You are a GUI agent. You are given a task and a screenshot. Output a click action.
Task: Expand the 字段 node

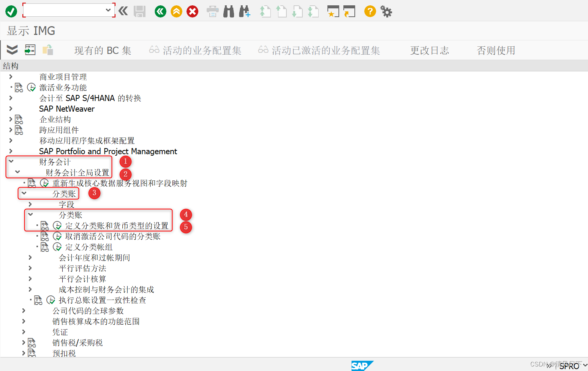coord(30,204)
